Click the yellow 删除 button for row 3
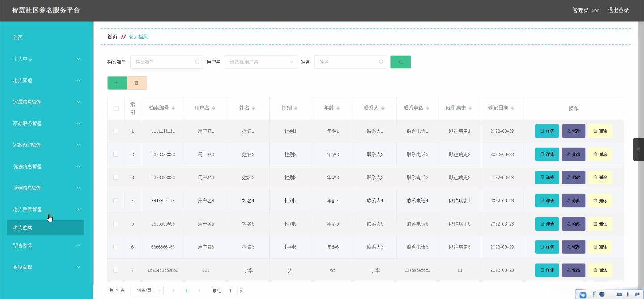 coord(600,178)
